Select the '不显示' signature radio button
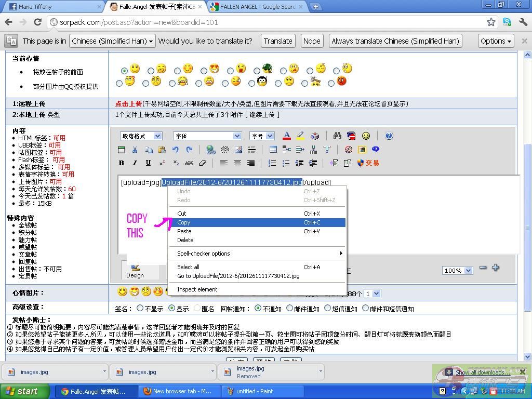Image resolution: width=532 pixels, height=399 pixels. click(140, 309)
